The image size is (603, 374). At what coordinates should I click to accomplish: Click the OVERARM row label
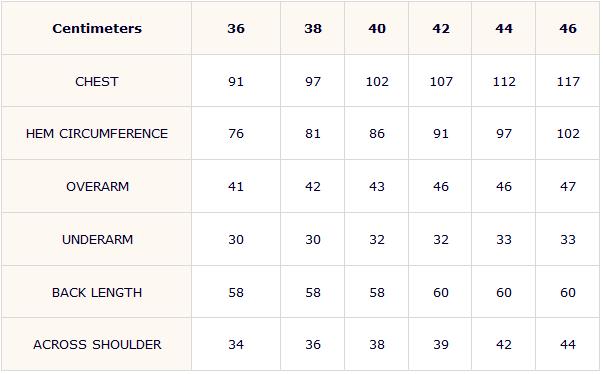click(x=97, y=187)
